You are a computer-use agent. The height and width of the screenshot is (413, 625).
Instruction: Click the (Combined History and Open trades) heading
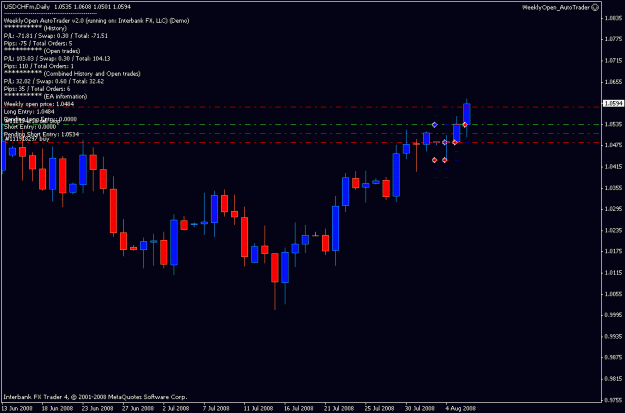(92, 74)
